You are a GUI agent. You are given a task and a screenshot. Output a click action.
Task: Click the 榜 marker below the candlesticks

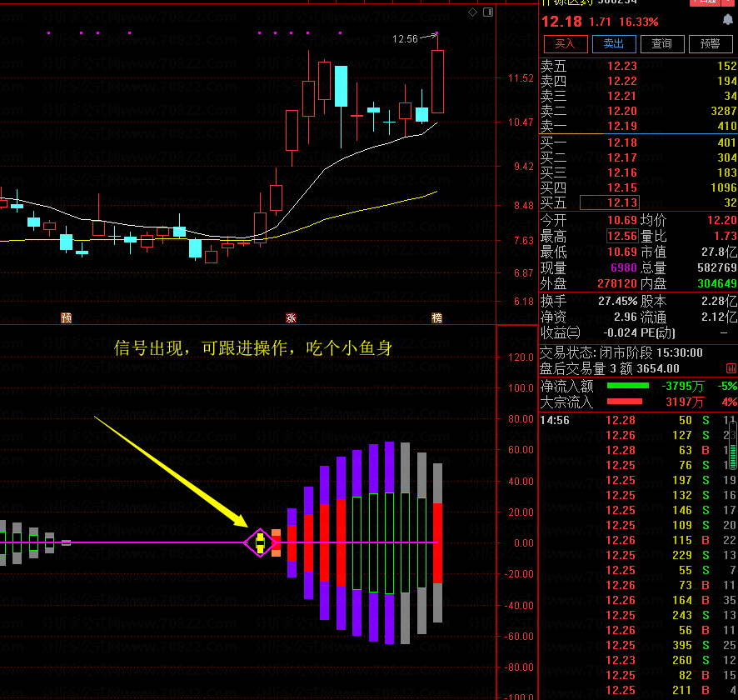pos(436,317)
